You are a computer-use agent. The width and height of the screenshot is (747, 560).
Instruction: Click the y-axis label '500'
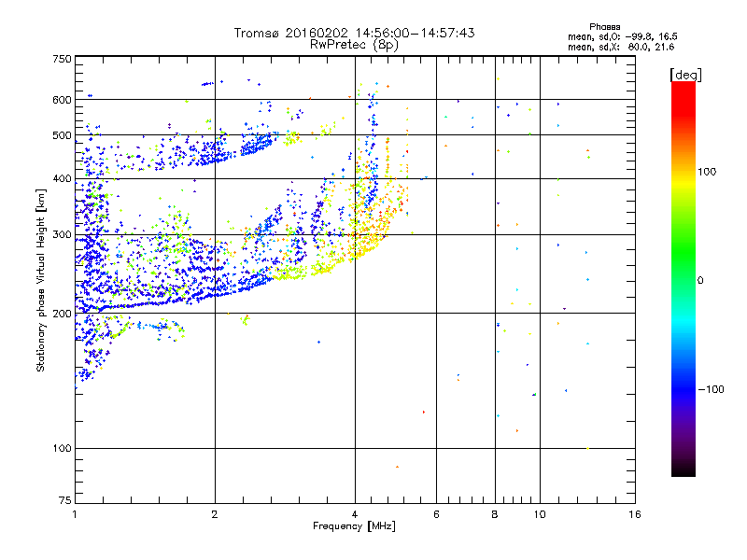(x=62, y=135)
